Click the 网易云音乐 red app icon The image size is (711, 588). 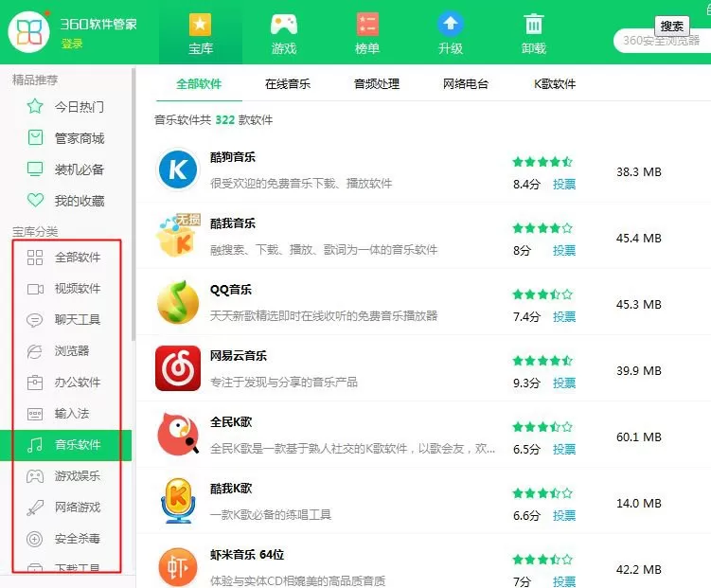click(x=178, y=368)
